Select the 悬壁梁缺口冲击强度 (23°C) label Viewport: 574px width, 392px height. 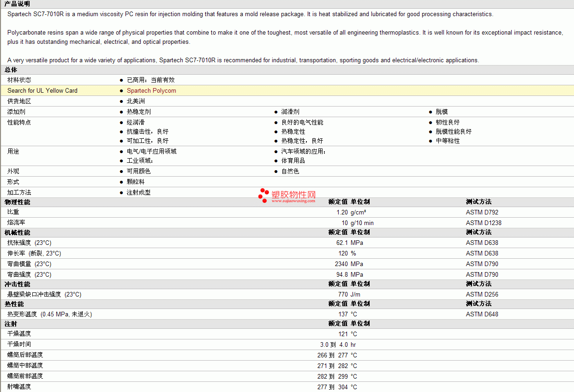(x=44, y=294)
